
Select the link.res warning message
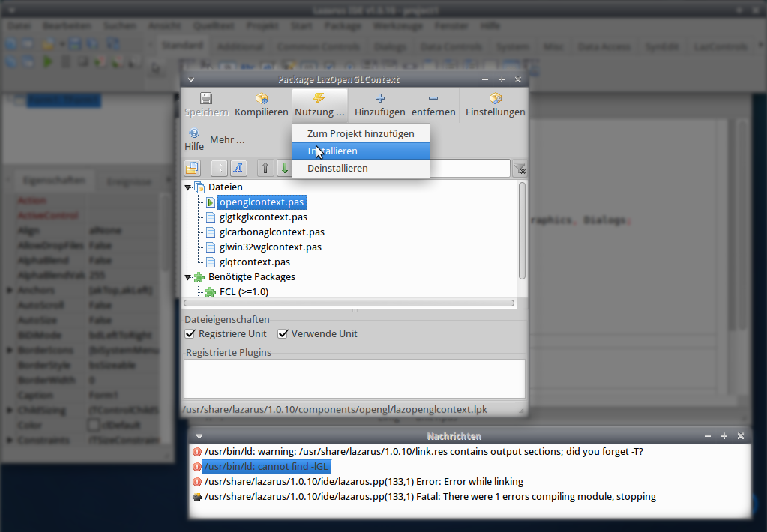coord(424,452)
